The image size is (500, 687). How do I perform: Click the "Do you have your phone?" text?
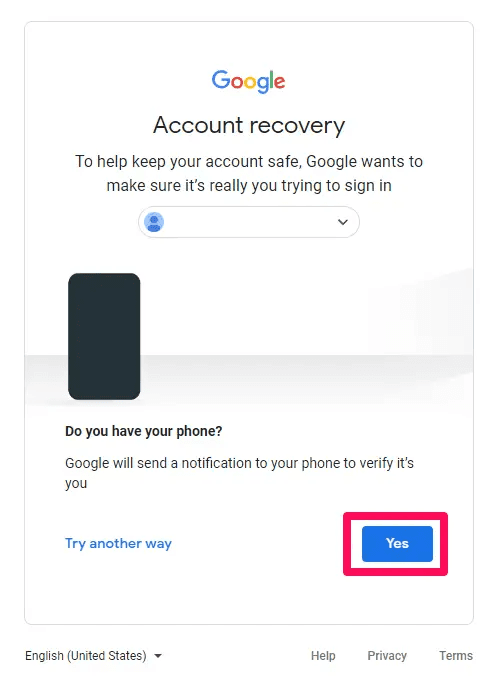[x=144, y=431]
